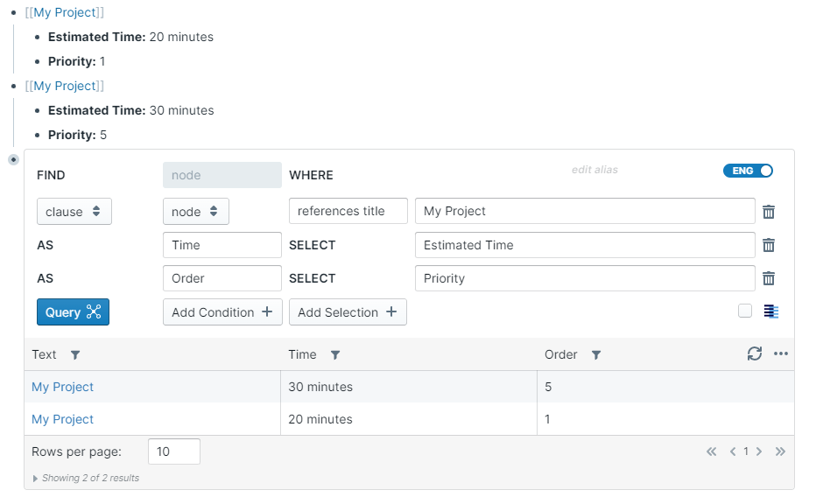Delete the references title clause row

769,212
